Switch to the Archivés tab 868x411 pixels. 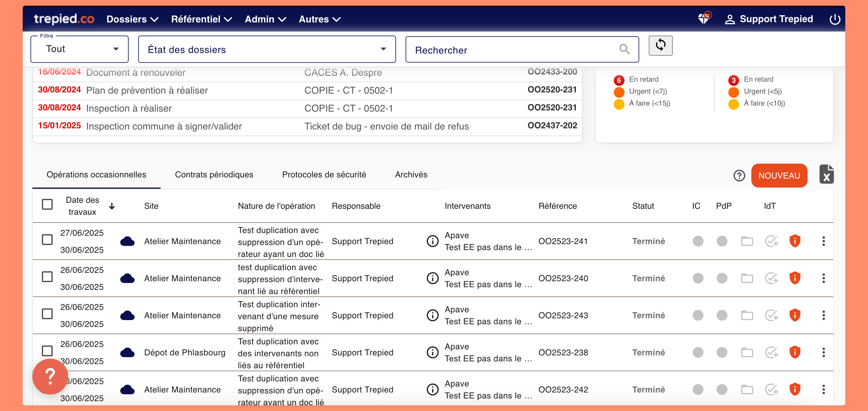pyautogui.click(x=411, y=174)
